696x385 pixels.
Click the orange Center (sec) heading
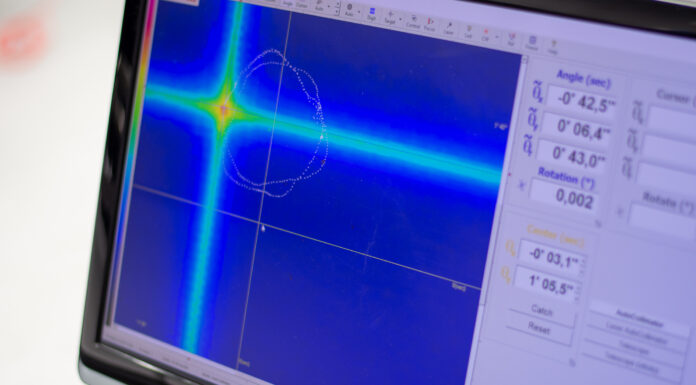pyautogui.click(x=556, y=235)
